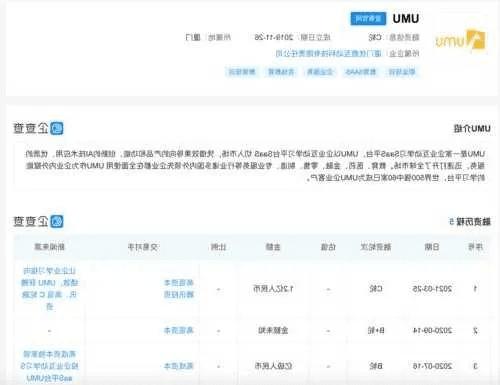The image size is (500, 385).
Task: Open 高瓴资本 investor link in B+轮 row
Action: click(x=179, y=331)
